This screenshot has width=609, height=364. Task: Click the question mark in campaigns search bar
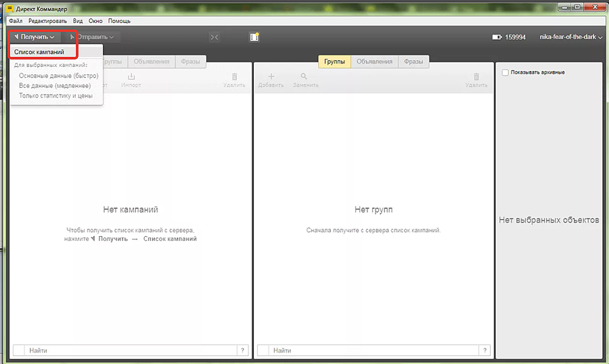click(242, 350)
